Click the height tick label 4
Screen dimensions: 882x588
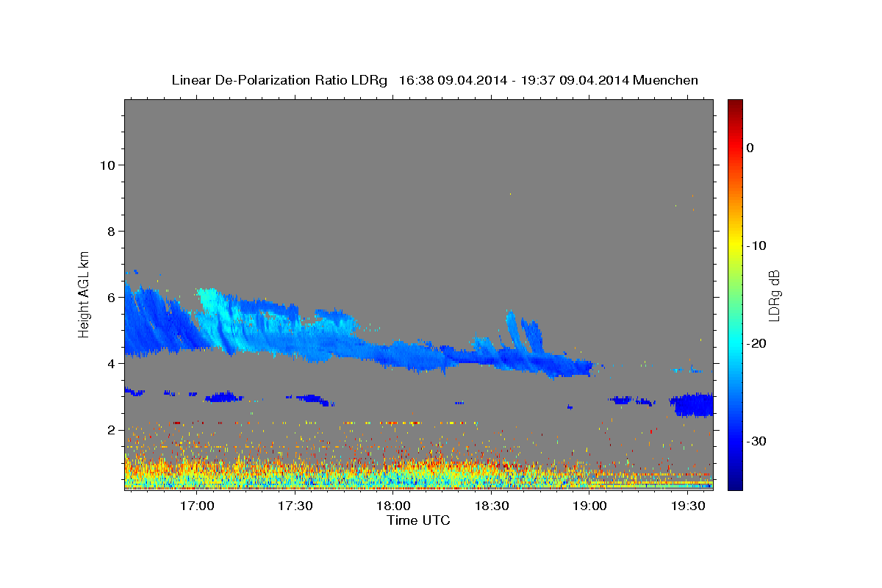[111, 363]
